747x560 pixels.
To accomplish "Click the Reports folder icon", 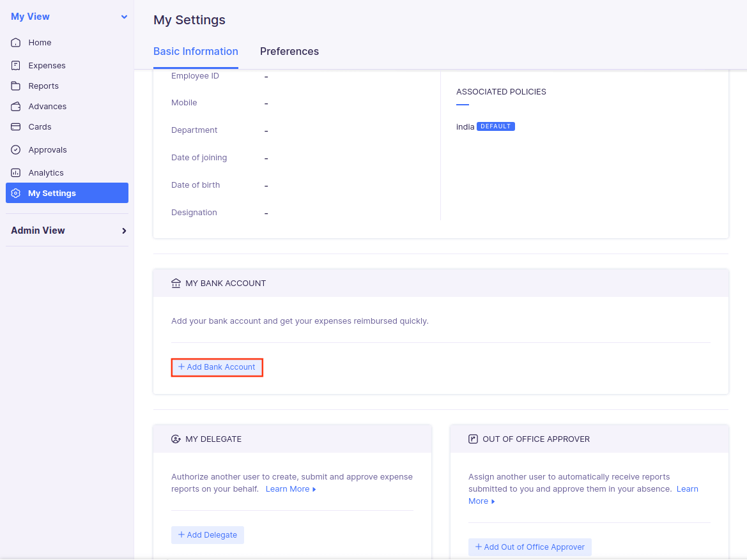I will [x=16, y=86].
